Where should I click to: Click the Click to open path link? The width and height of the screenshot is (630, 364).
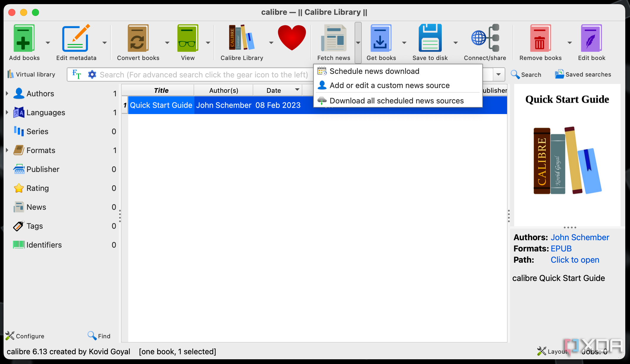pos(575,260)
